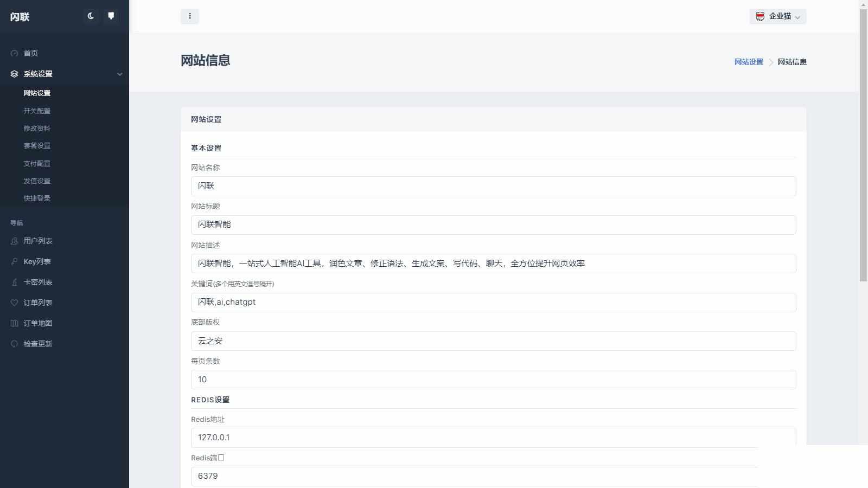
Task: Focus the Redis地址 input field
Action: [493, 438]
